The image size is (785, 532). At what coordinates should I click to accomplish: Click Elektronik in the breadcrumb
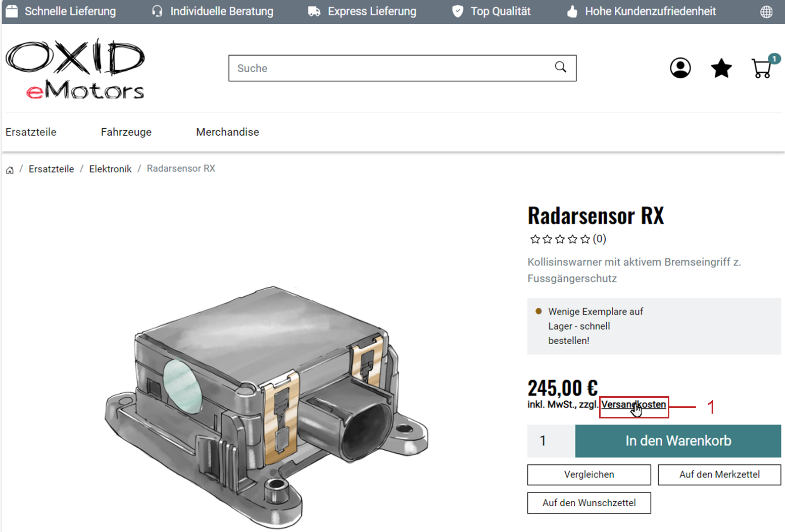coord(110,169)
